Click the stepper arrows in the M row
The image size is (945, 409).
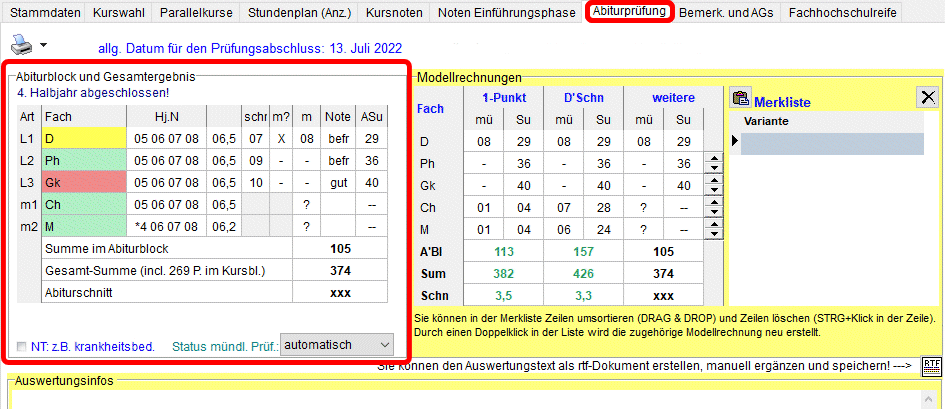pos(714,229)
